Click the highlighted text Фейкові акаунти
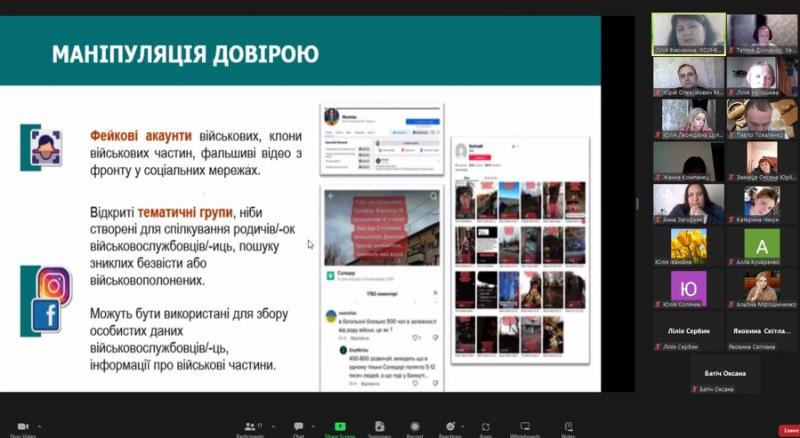 (x=141, y=136)
